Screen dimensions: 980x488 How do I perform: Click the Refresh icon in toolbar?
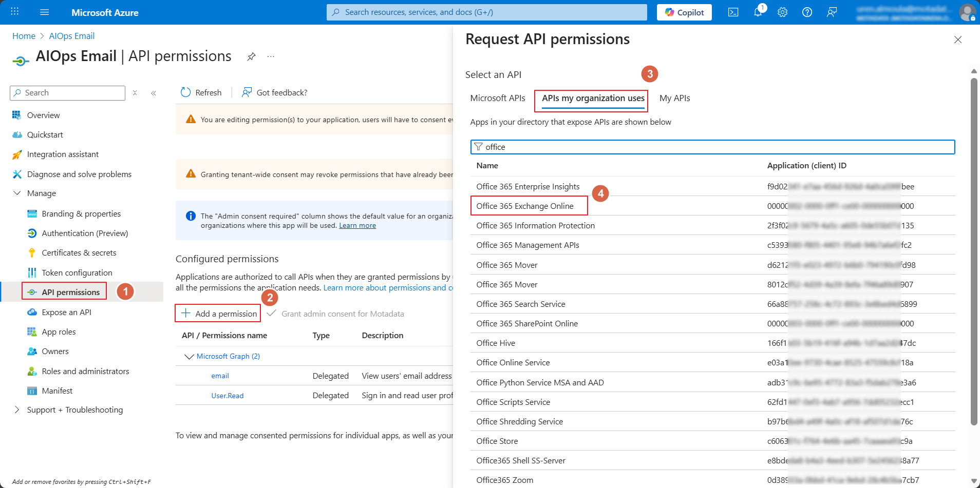(186, 92)
